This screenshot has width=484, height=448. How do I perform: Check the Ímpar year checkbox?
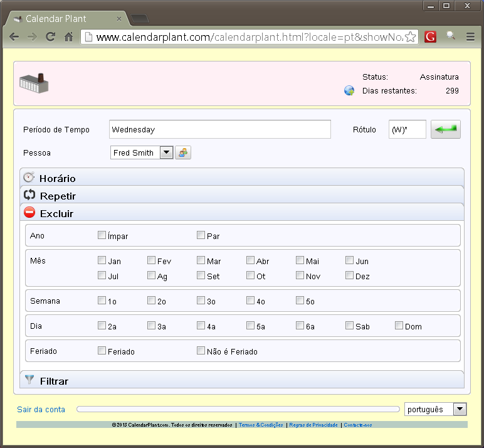[x=102, y=235]
